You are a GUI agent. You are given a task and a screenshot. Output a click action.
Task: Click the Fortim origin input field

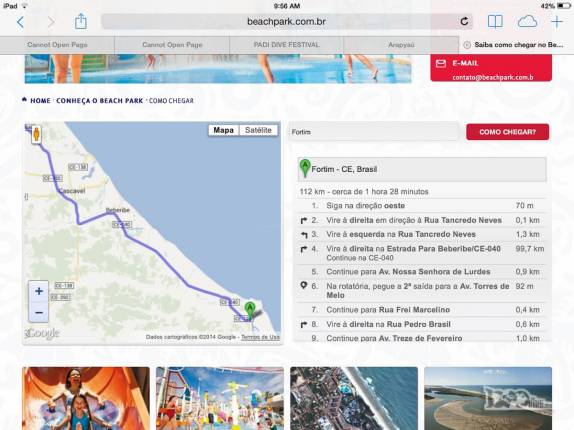pos(374,132)
